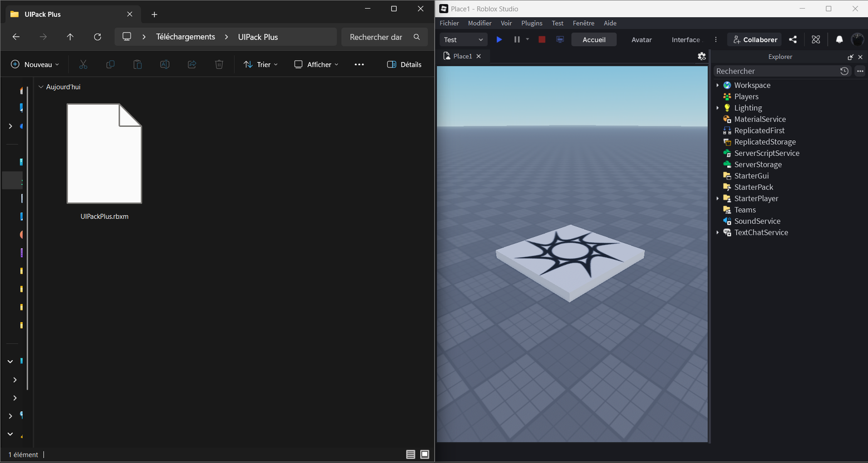Close the Place1 tab
868x463 pixels.
click(479, 56)
